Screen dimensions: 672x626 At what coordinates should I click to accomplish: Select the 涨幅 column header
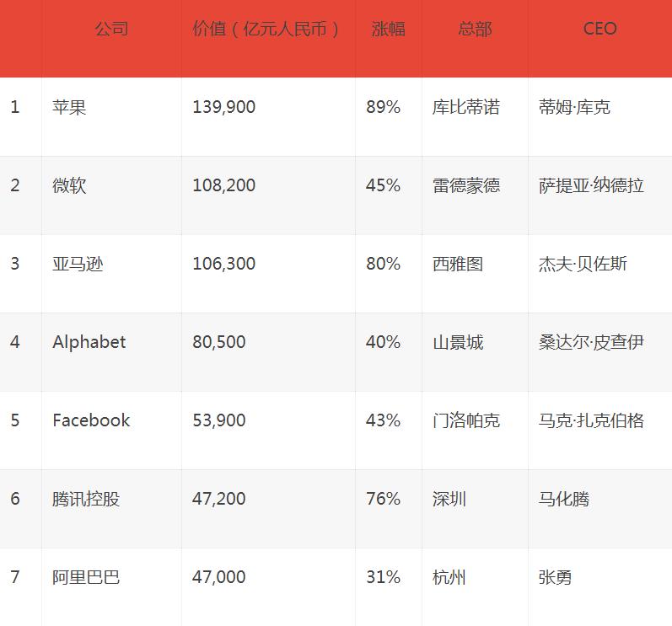388,29
